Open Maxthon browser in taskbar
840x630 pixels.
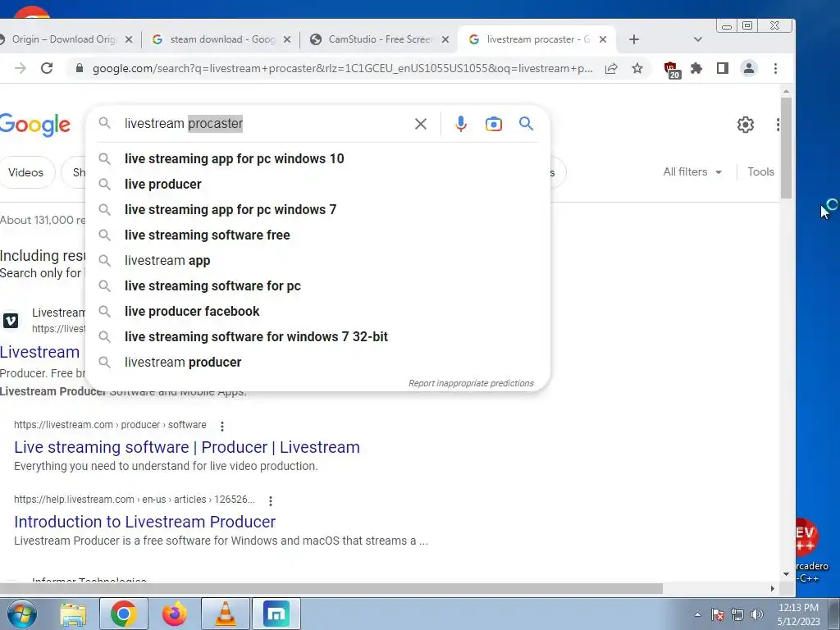[276, 614]
